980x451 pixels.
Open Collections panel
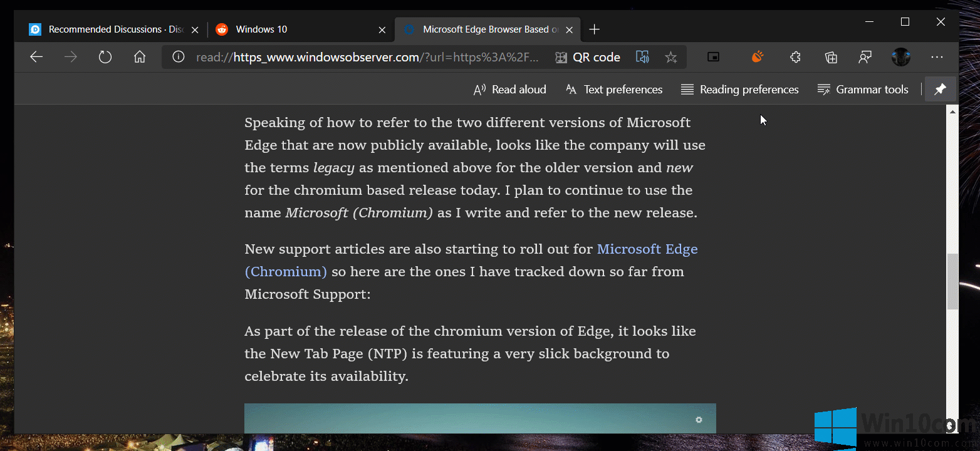click(831, 57)
